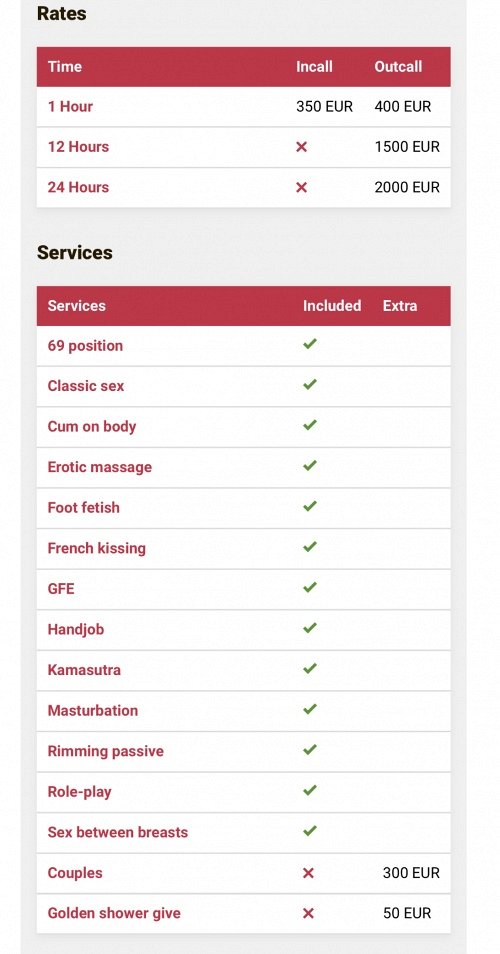
Task: Open the Couples service link
Action: [75, 873]
